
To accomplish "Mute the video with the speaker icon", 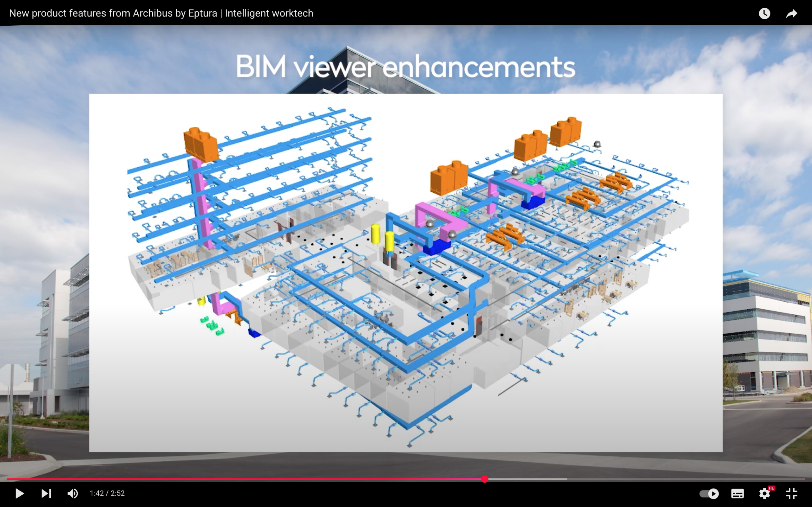I will click(x=72, y=493).
